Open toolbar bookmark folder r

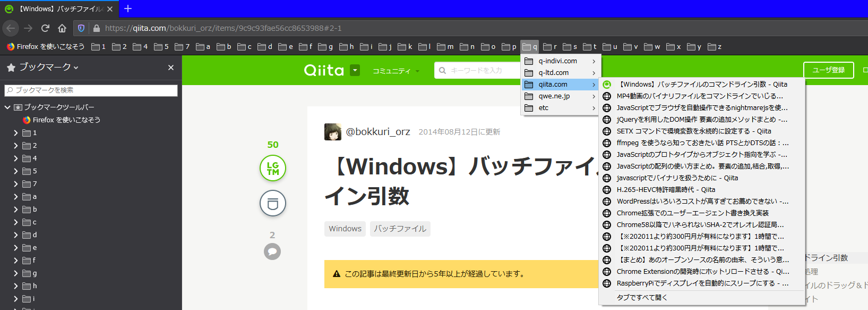[x=551, y=47]
